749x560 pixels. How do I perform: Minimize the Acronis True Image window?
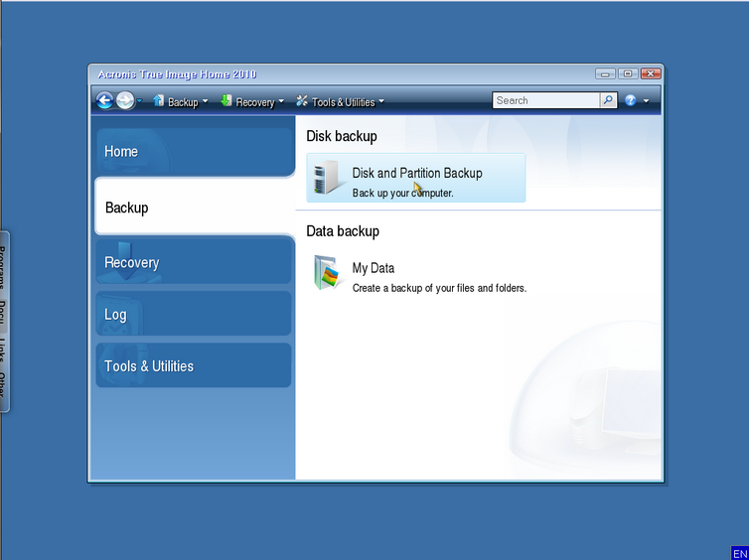click(x=605, y=74)
